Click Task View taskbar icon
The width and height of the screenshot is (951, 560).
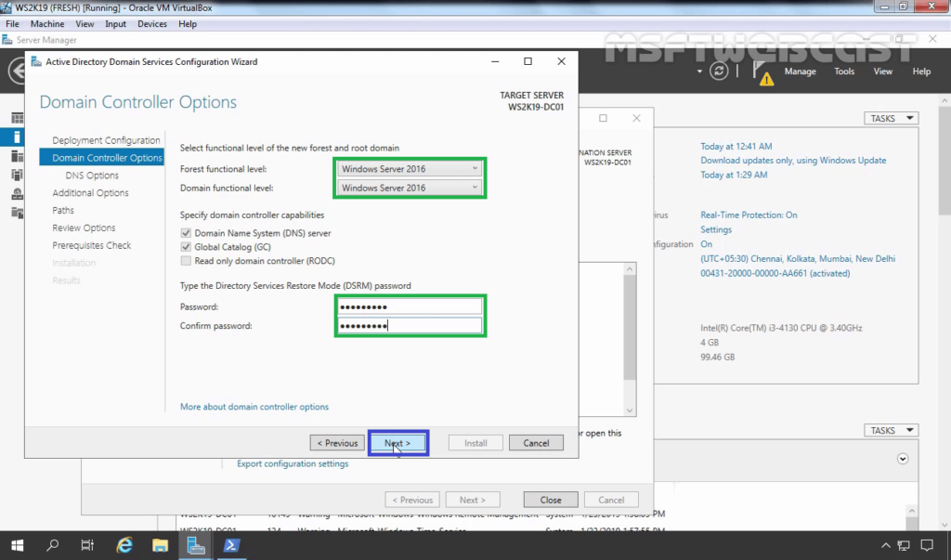87,545
